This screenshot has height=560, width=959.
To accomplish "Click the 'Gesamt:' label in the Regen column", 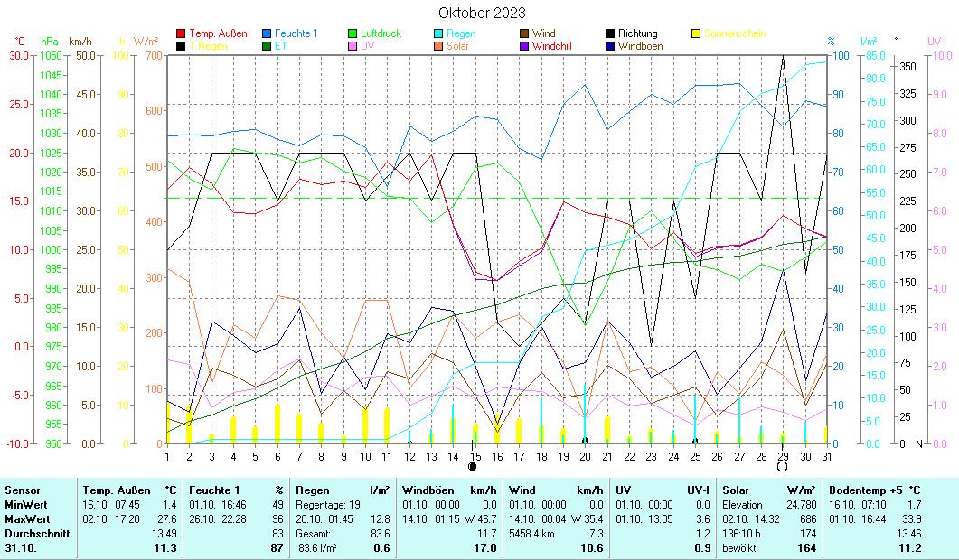I will 313,534.
